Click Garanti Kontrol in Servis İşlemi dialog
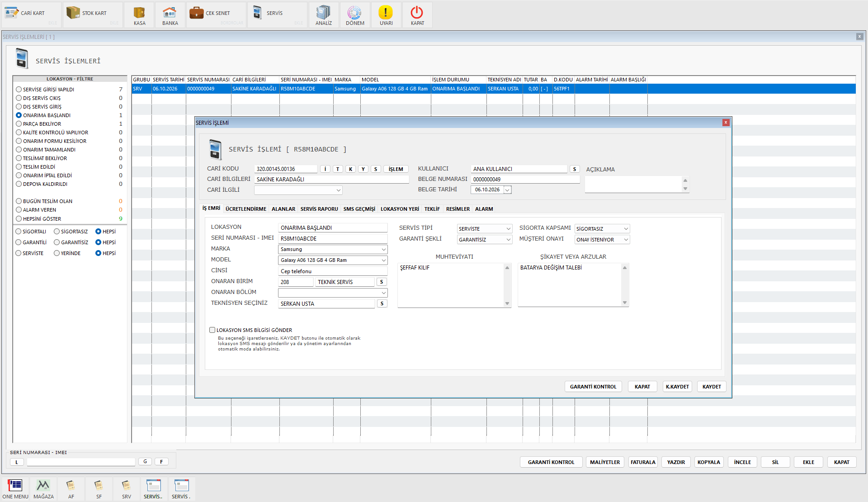The width and height of the screenshot is (868, 502). [593, 387]
